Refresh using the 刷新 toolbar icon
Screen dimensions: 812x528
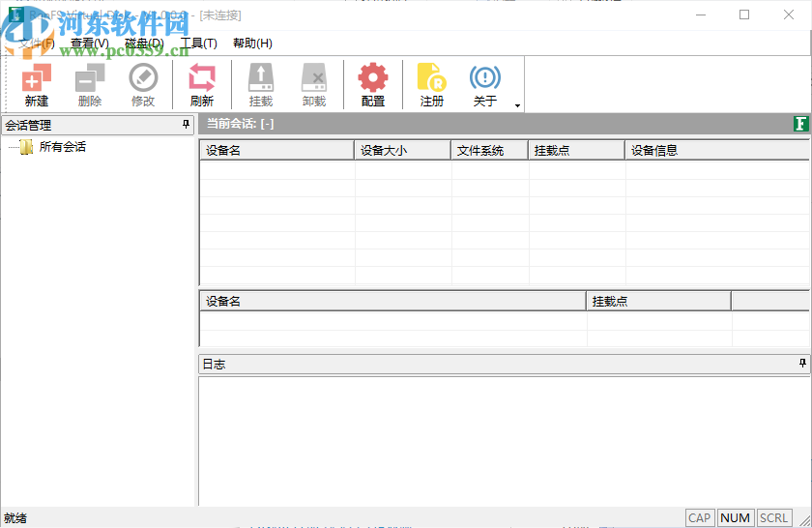coord(201,84)
